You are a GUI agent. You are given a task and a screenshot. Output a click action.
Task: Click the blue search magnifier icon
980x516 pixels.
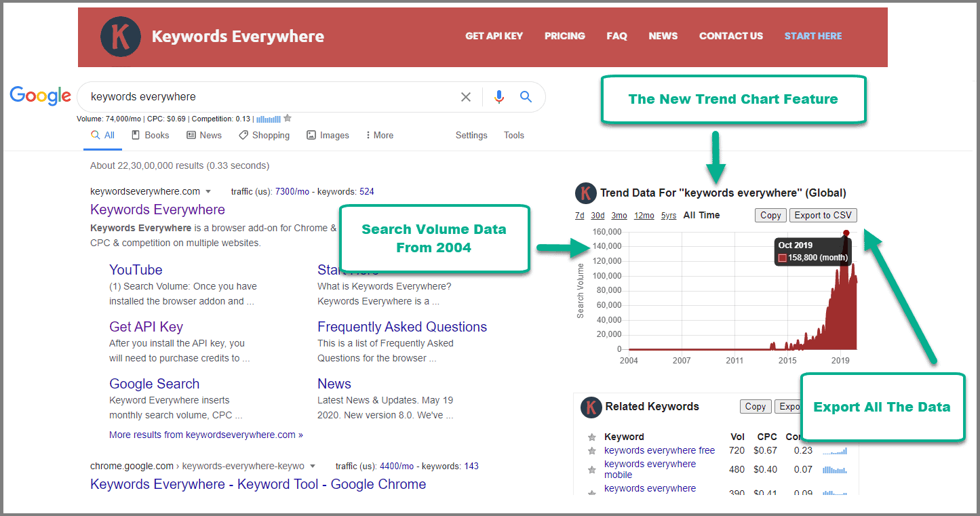[526, 97]
